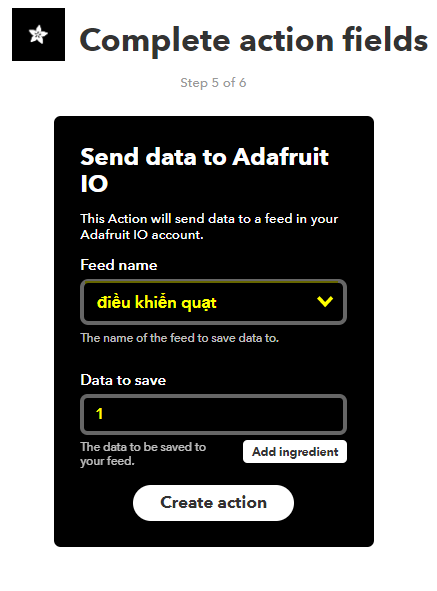Click the Adafruit star logo icon
437x591 pixels.
click(38, 34)
